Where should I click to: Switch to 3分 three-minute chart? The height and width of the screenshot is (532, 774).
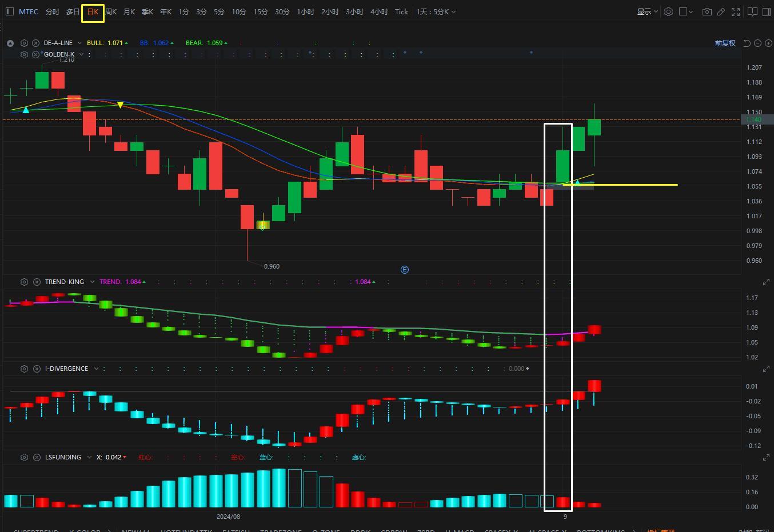(201, 11)
